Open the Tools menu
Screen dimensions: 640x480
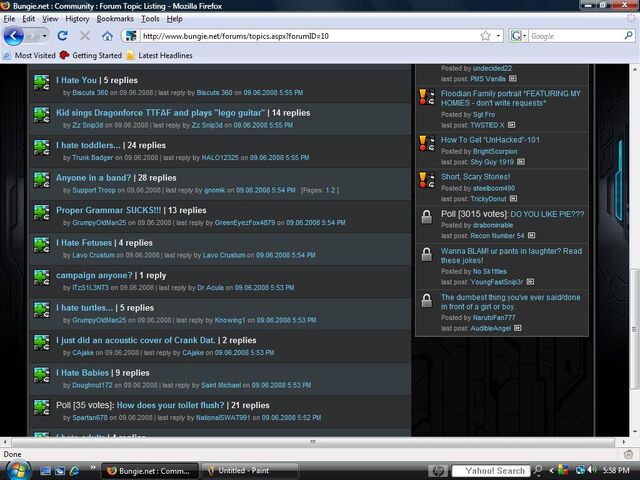(x=150, y=19)
